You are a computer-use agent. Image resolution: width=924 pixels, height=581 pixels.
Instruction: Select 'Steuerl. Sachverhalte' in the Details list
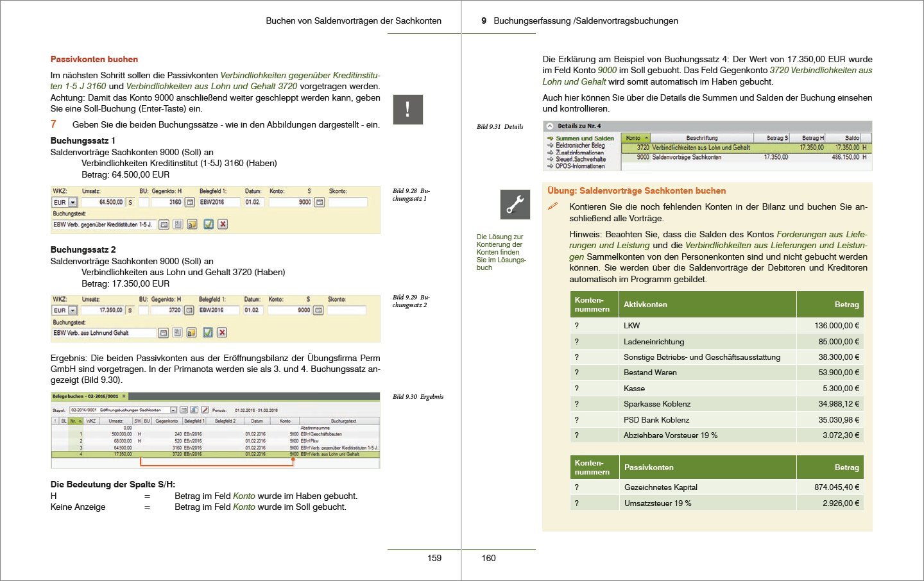(581, 159)
